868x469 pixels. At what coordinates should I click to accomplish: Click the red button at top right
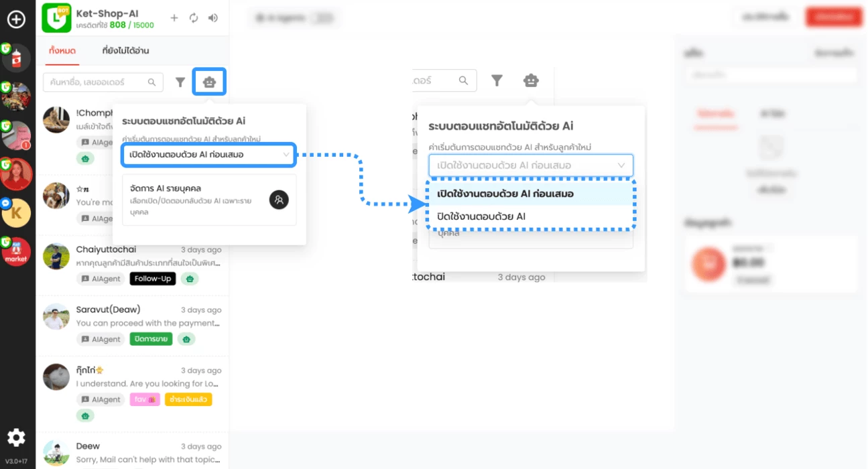(833, 17)
